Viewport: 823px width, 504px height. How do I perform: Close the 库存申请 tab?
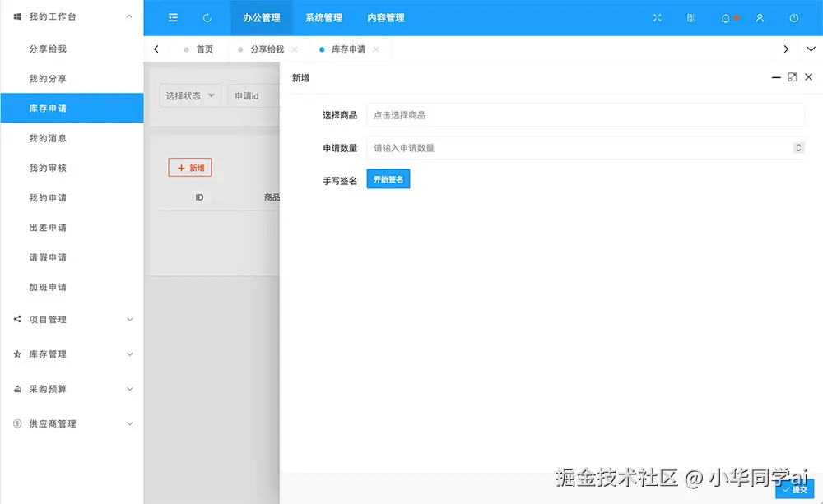376,49
